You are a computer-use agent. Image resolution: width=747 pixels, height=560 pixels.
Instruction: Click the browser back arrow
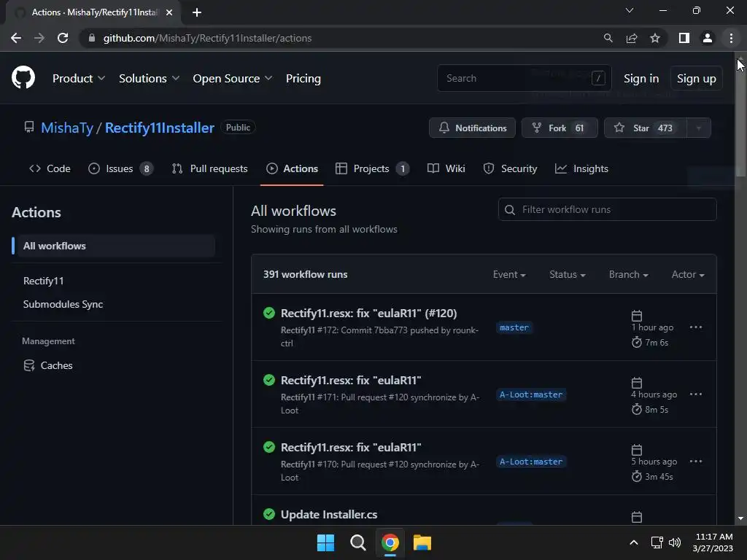(x=16, y=38)
